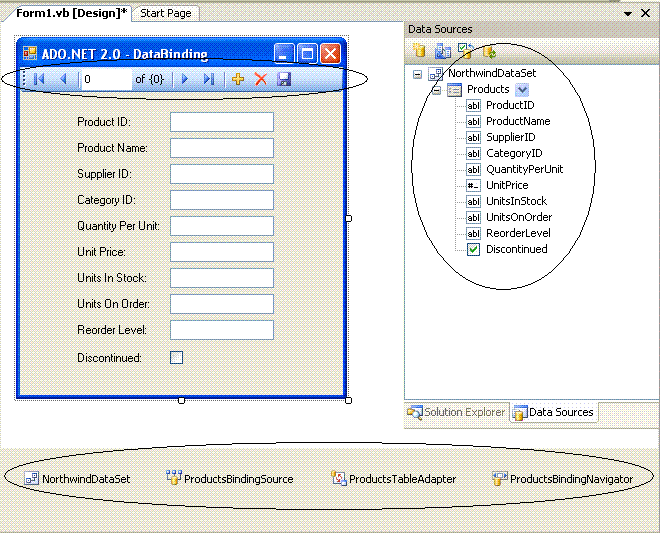660x533 pixels.
Task: Select QuantityPerUnit field in tree
Action: (x=524, y=169)
